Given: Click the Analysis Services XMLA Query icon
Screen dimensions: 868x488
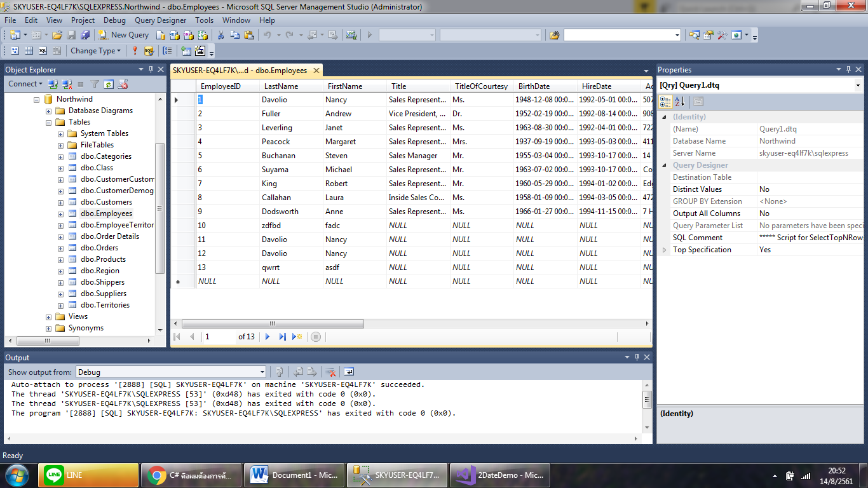Looking at the screenshot, I should [203, 35].
